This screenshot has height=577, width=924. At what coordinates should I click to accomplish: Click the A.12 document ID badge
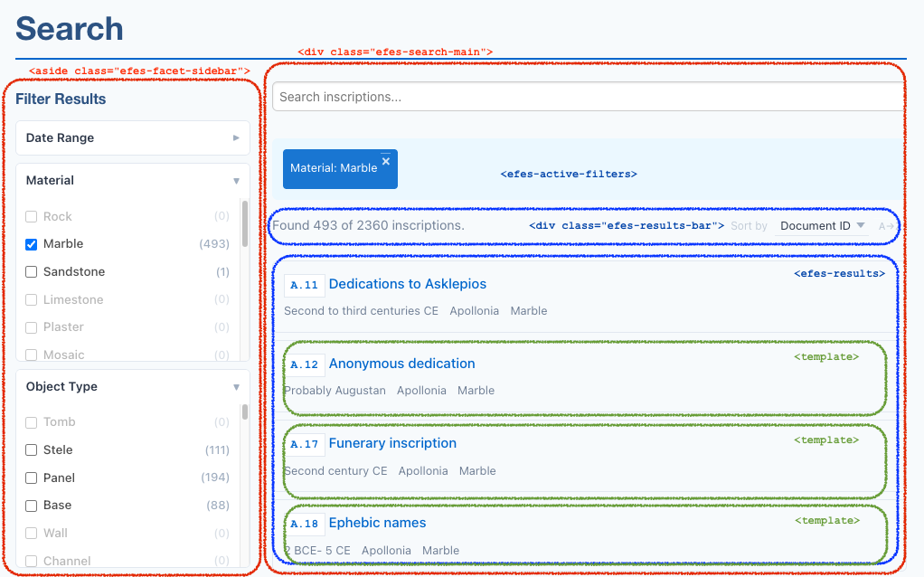tap(305, 364)
